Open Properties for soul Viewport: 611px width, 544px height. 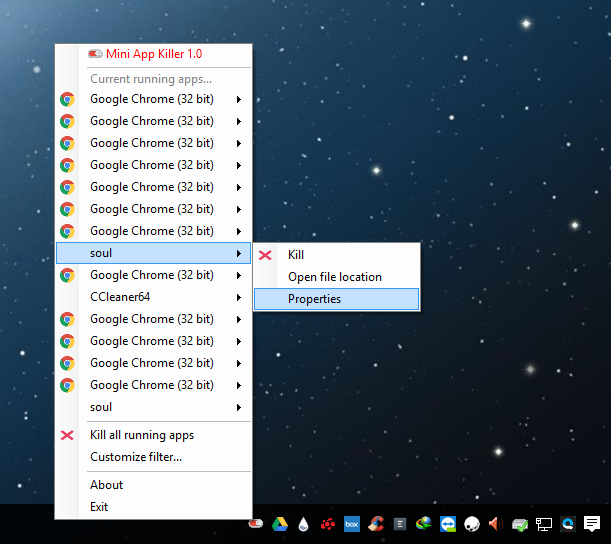337,299
